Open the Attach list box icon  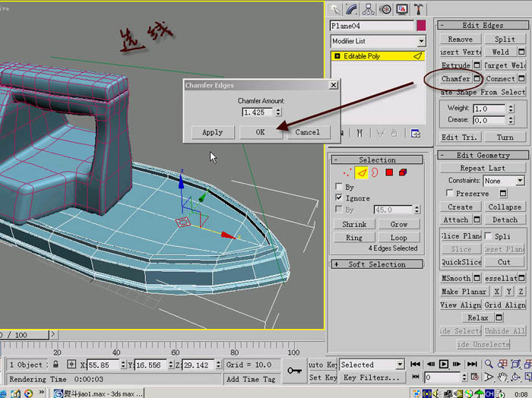[x=477, y=220]
